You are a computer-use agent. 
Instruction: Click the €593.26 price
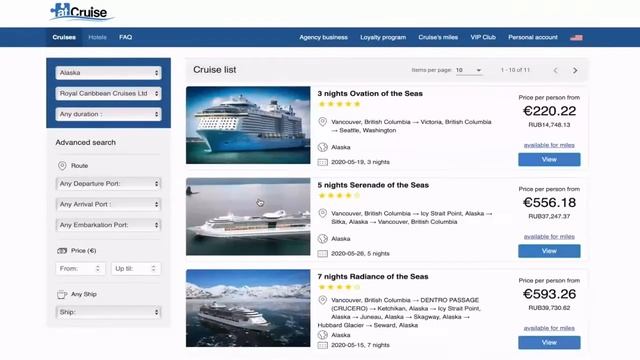(549, 294)
